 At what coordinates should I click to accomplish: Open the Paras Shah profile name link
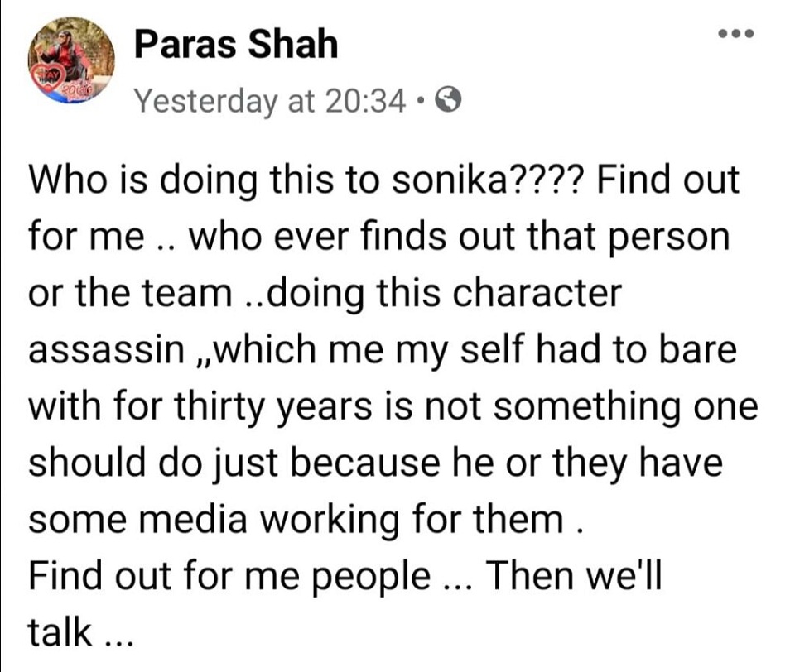[x=236, y=44]
